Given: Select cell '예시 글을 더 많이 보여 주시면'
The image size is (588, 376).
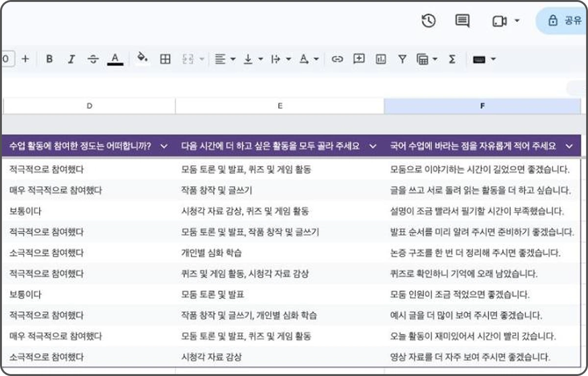Looking at the screenshot, I should (x=483, y=315).
